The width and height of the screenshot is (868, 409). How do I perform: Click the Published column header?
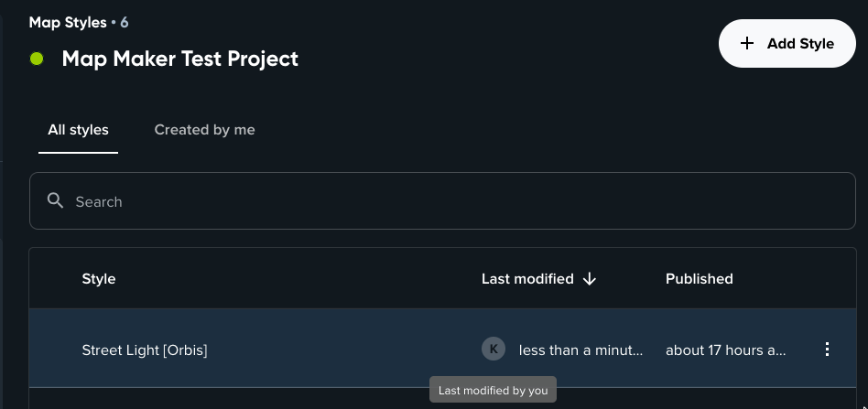tap(699, 279)
